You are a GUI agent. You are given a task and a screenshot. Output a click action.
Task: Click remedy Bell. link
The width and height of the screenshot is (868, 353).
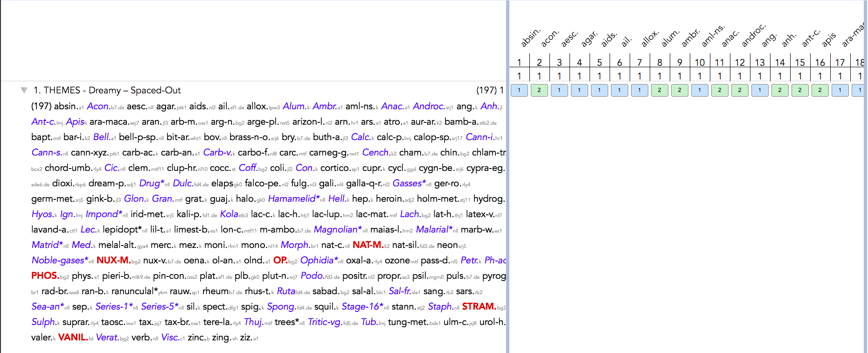(102, 137)
